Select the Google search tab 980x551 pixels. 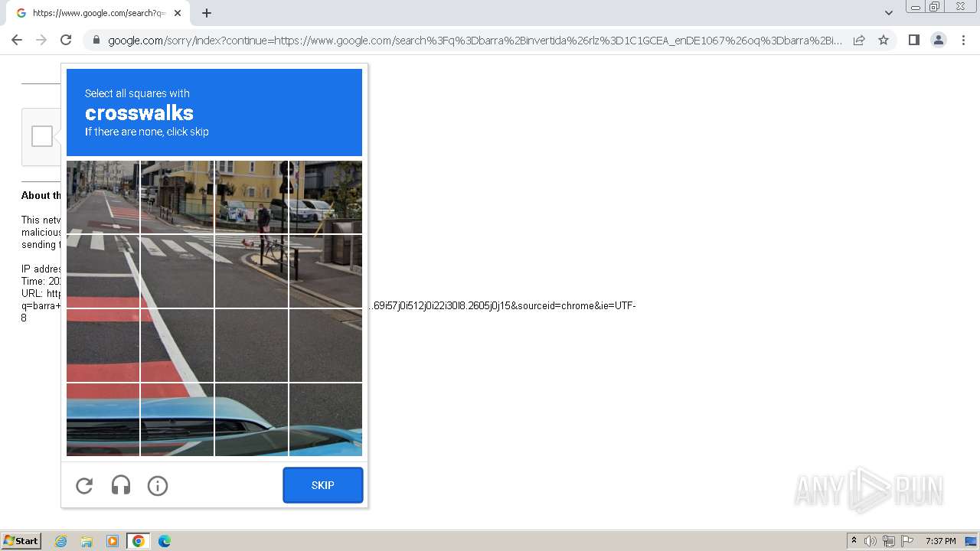(98, 13)
